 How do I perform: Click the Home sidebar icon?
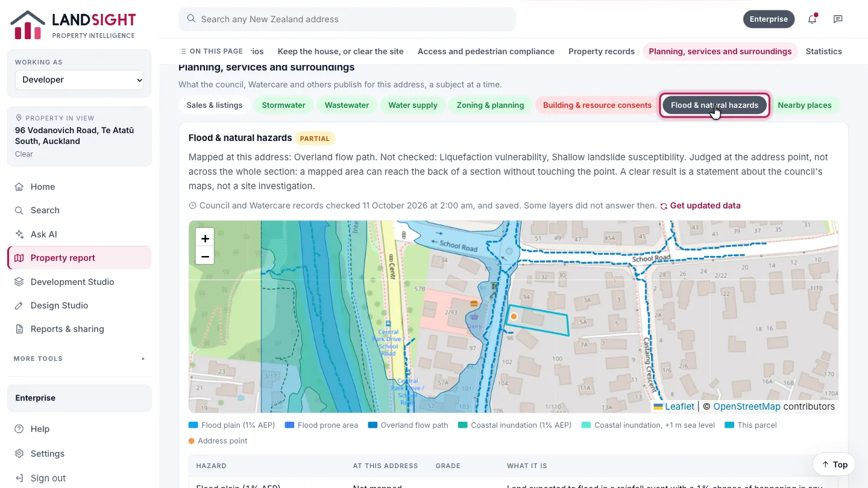(x=19, y=187)
